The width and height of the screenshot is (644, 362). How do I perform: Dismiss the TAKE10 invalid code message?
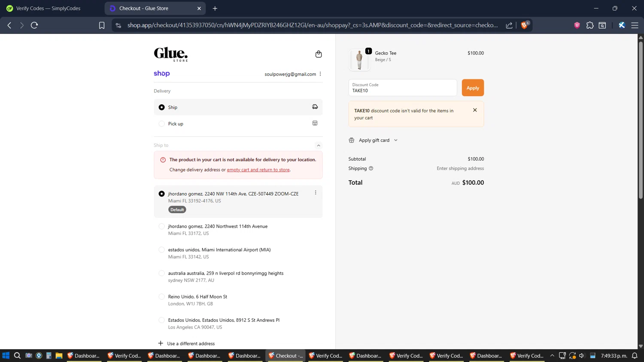click(x=475, y=110)
